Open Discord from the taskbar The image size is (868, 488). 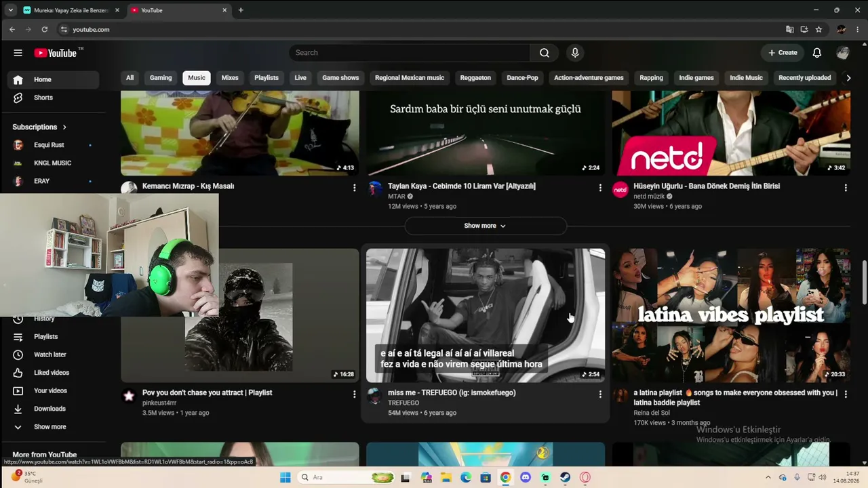coord(526,477)
